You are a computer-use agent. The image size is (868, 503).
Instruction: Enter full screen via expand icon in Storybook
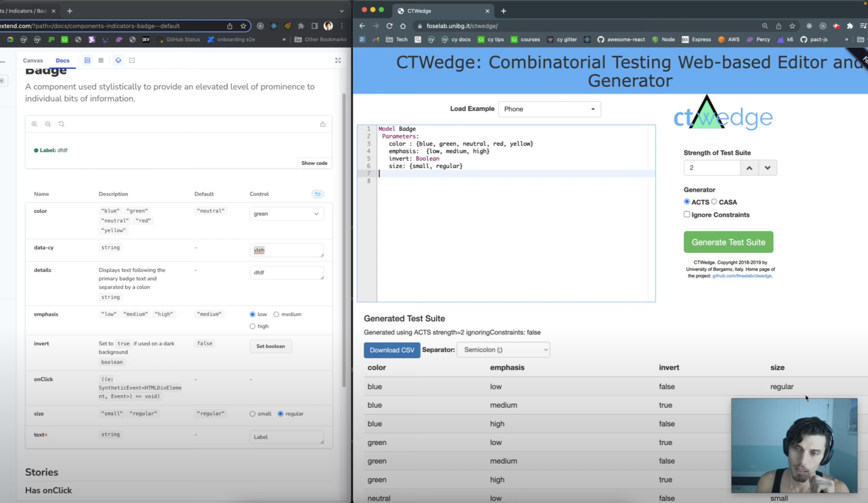coord(338,60)
